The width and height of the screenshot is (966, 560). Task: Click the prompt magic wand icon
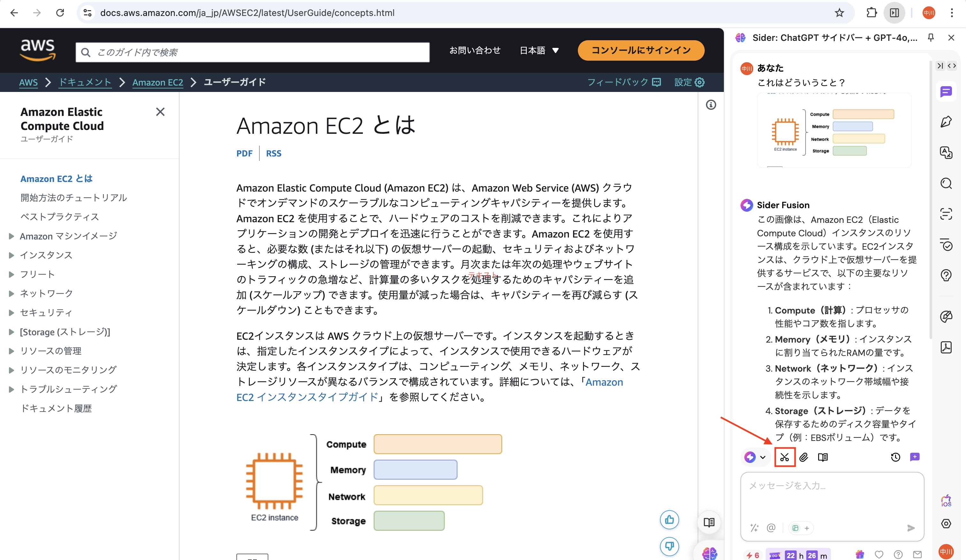coord(755,528)
